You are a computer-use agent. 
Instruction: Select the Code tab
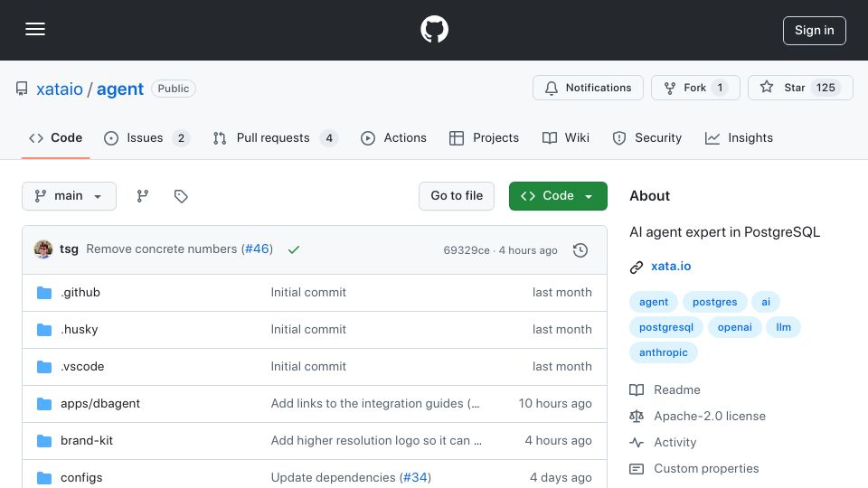tap(55, 137)
